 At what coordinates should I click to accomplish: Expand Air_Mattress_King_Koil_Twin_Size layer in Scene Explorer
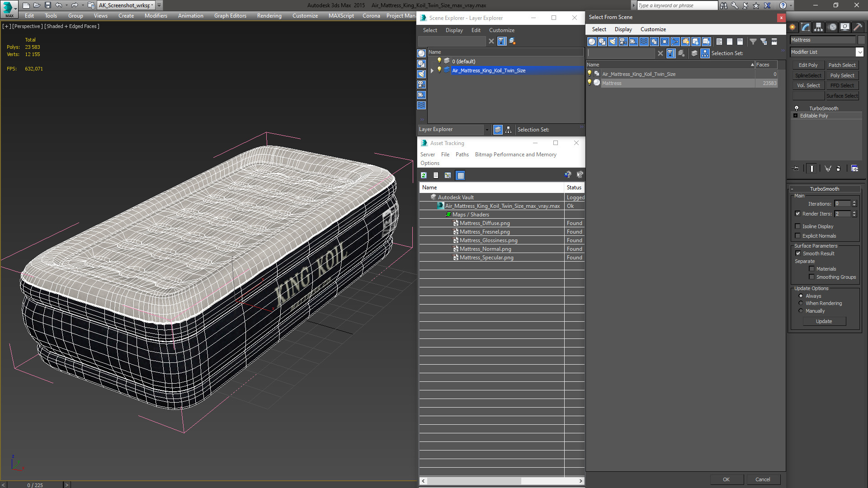pyautogui.click(x=432, y=70)
